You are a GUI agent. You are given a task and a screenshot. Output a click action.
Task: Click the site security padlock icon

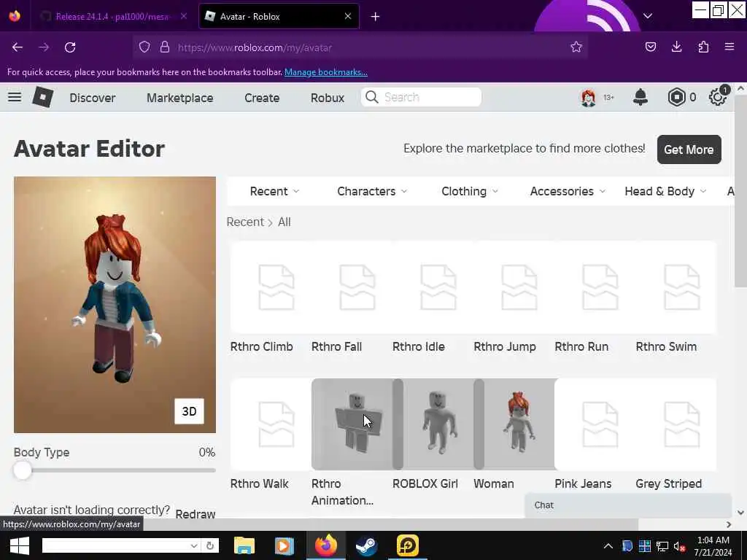[165, 47]
